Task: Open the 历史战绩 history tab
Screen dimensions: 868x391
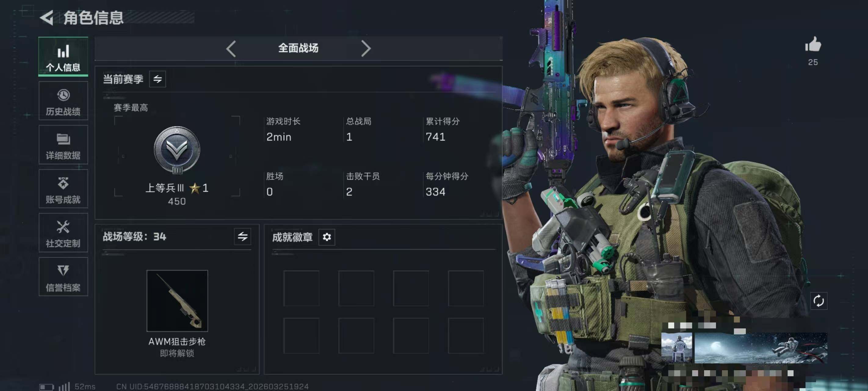Action: [63, 101]
